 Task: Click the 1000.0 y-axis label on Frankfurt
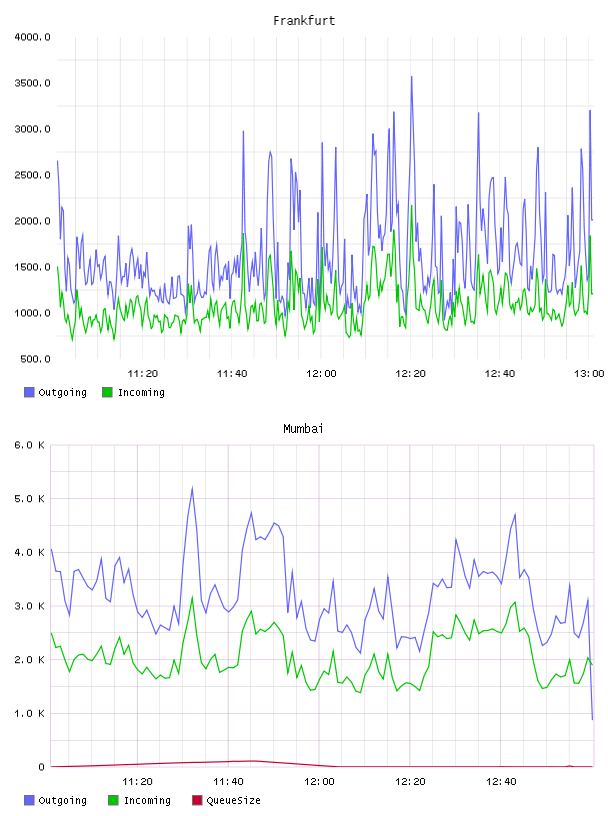(x=32, y=313)
